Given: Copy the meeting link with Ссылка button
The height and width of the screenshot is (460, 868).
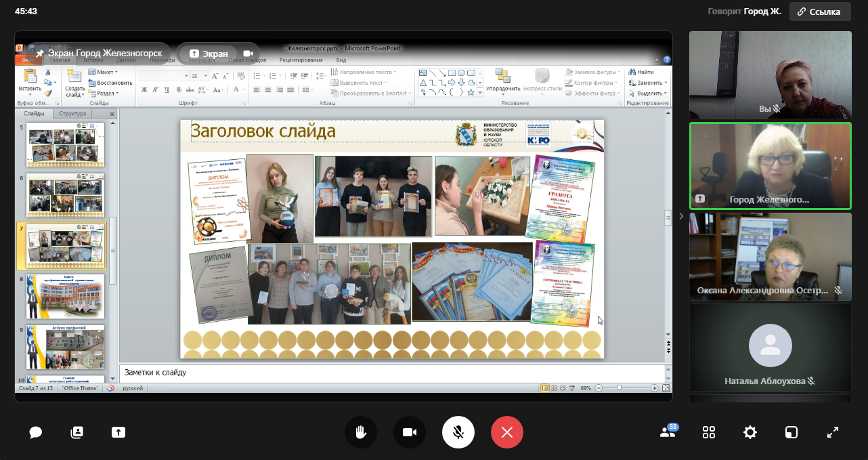Looking at the screenshot, I should (x=819, y=12).
